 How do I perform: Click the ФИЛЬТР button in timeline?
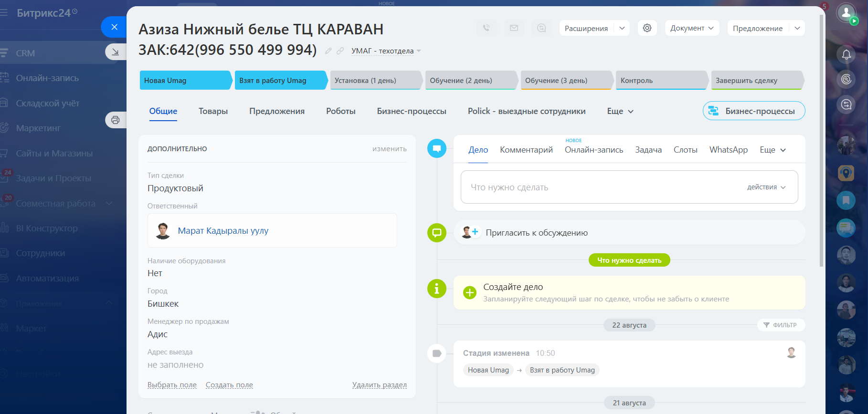tap(781, 325)
